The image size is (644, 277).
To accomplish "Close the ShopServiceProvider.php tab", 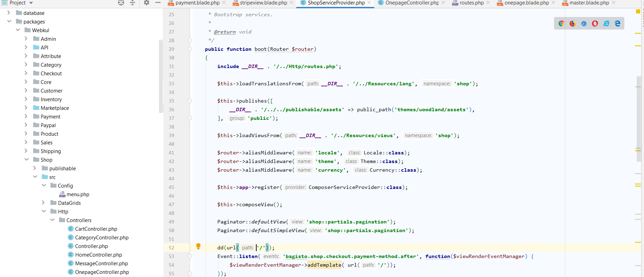I will click(x=369, y=3).
